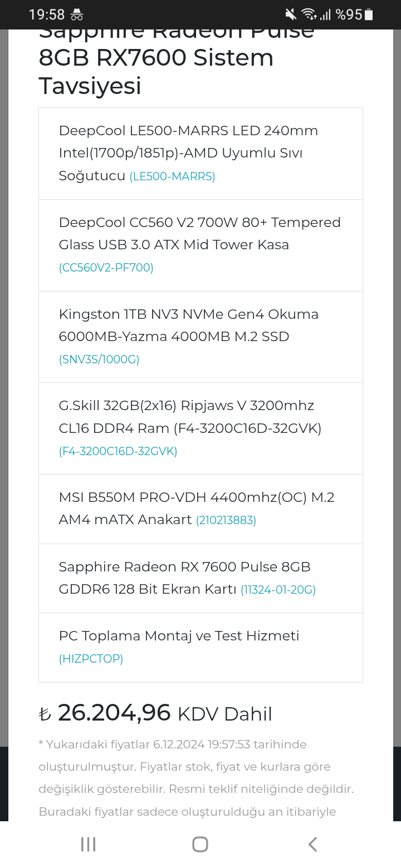Screen dimensions: 401x868
Task: Open the CC560V2-PF700 case link
Action: coord(106,268)
